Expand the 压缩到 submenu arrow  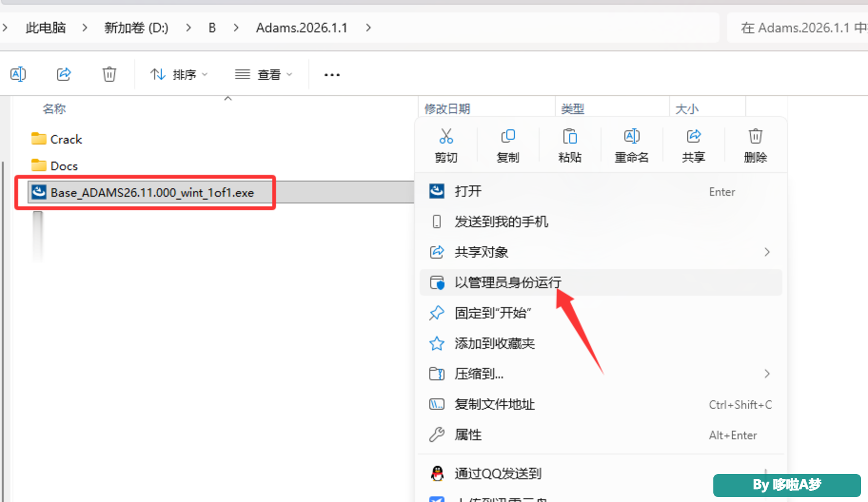pos(767,374)
